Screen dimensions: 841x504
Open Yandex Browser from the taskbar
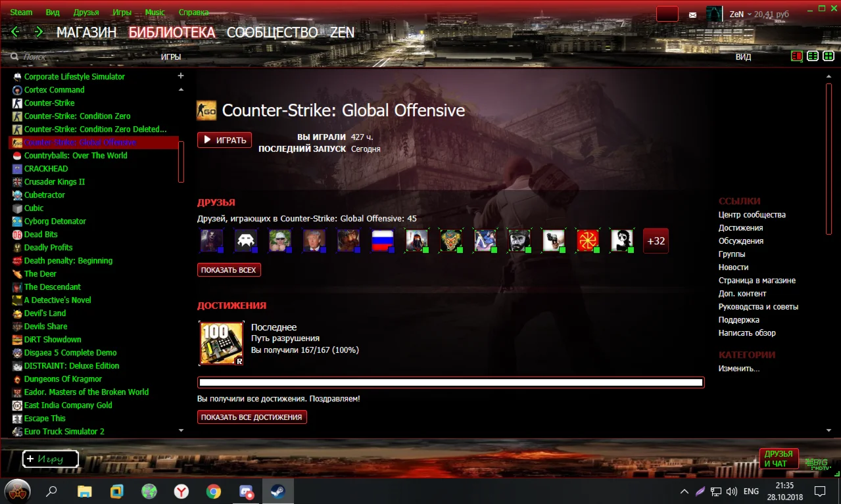[x=181, y=491]
